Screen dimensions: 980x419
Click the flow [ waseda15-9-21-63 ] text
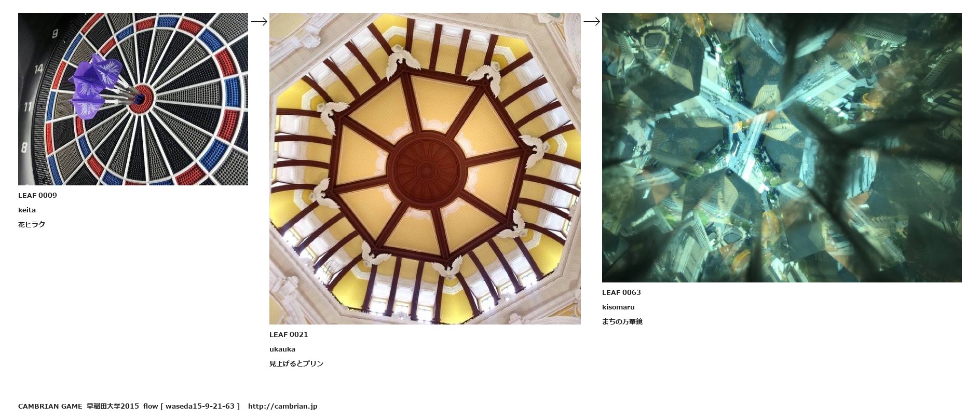pyautogui.click(x=192, y=406)
